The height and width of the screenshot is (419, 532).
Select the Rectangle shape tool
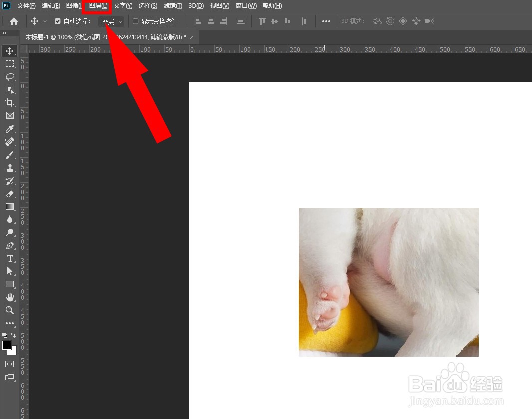coord(10,284)
